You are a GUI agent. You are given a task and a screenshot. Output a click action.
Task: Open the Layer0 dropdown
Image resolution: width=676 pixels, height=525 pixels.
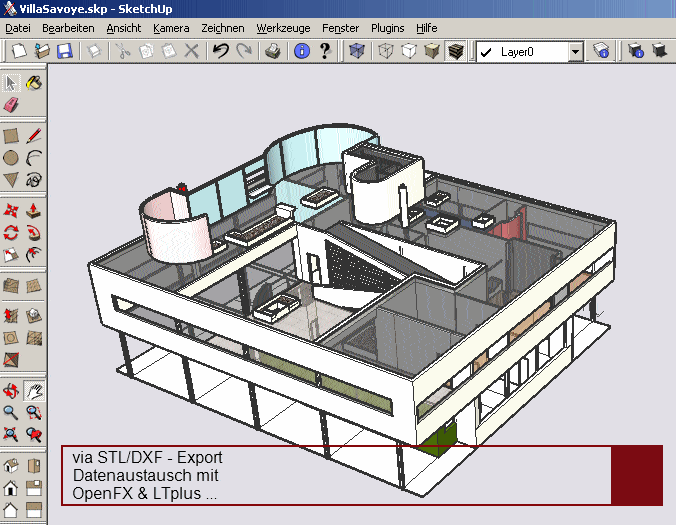coord(575,52)
